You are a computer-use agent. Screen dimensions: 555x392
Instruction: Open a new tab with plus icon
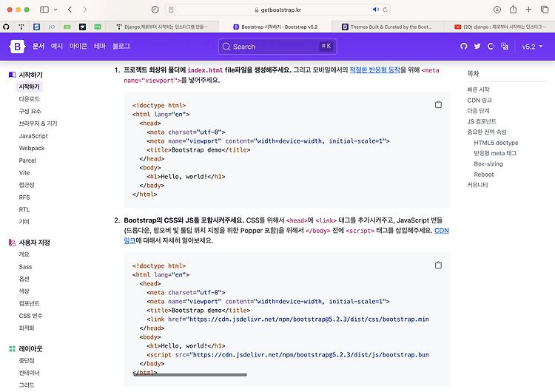tap(528, 10)
